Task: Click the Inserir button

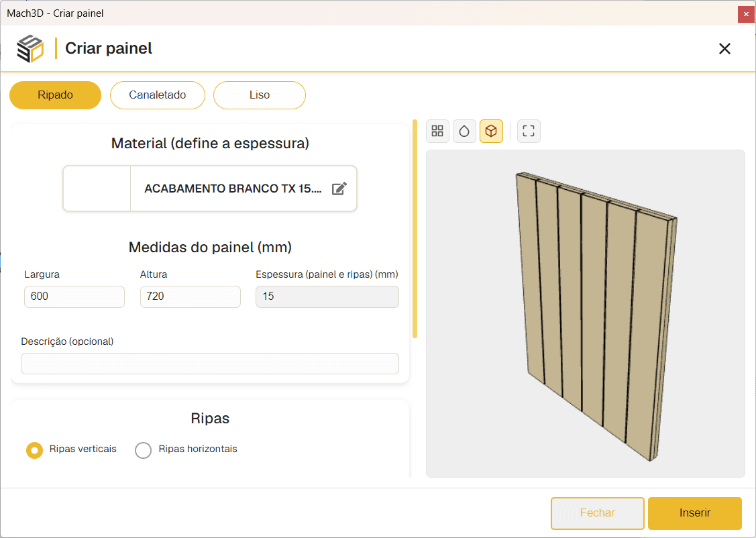Action: point(695,513)
